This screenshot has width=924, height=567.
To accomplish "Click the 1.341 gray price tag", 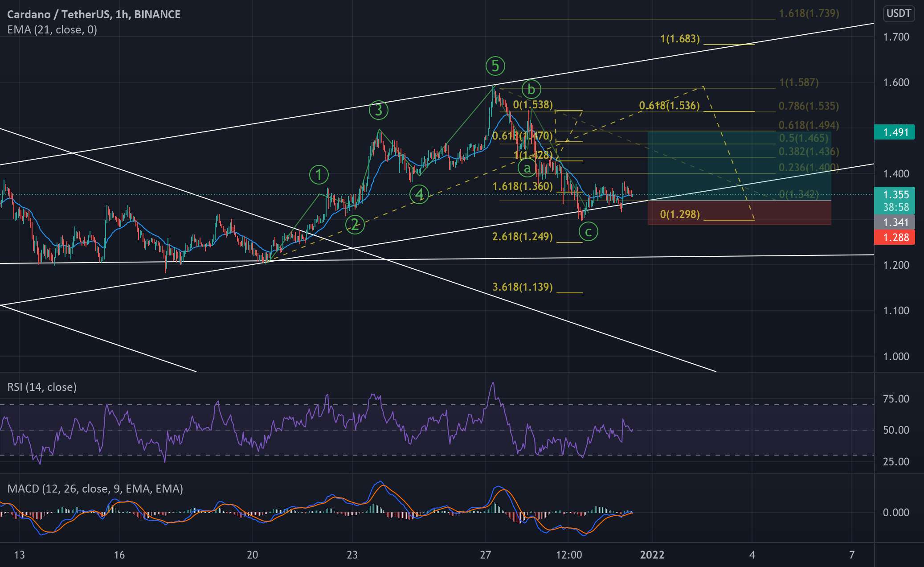I will coord(895,222).
